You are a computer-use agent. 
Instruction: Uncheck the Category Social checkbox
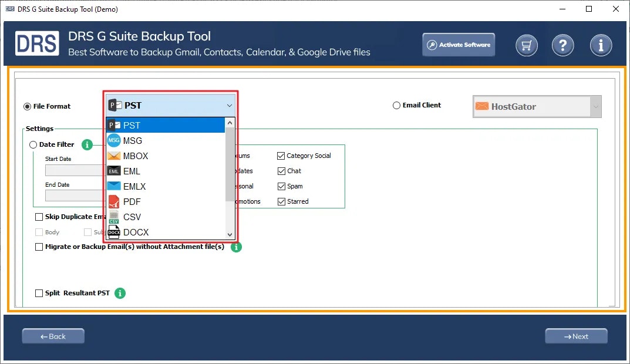point(281,156)
